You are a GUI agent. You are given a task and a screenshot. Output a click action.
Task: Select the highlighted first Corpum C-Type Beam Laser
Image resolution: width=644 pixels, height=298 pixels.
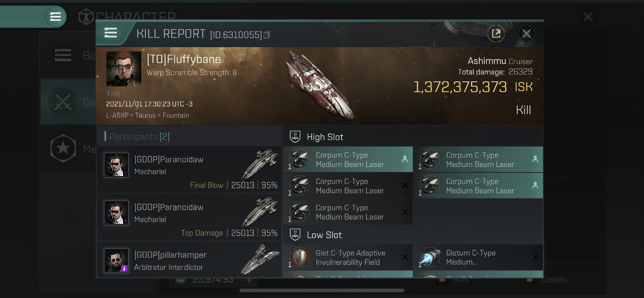coord(348,159)
